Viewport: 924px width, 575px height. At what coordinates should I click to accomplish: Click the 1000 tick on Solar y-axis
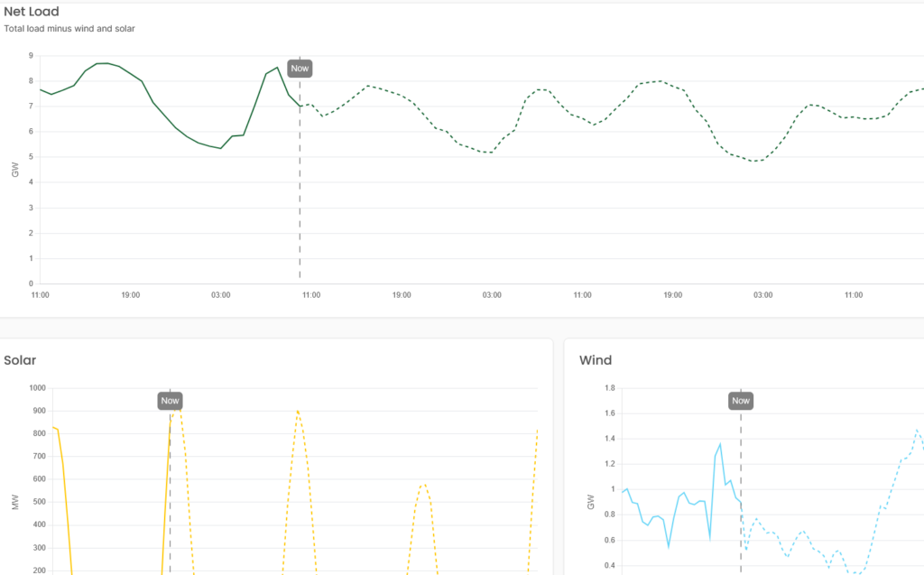pyautogui.click(x=37, y=388)
